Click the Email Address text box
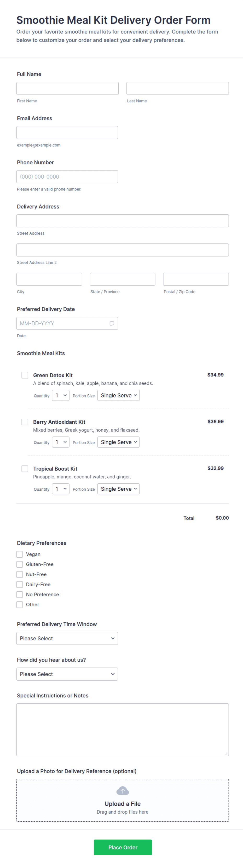 [x=67, y=132]
